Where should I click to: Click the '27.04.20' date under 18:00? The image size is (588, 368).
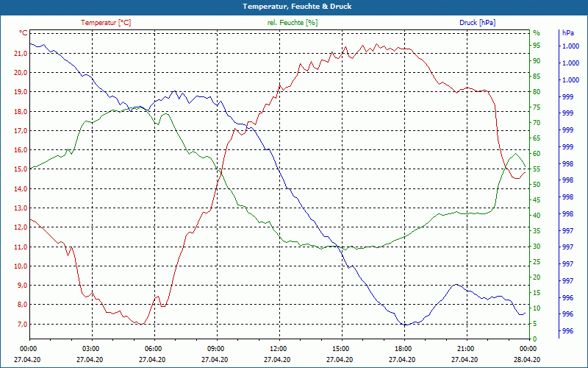402,359
